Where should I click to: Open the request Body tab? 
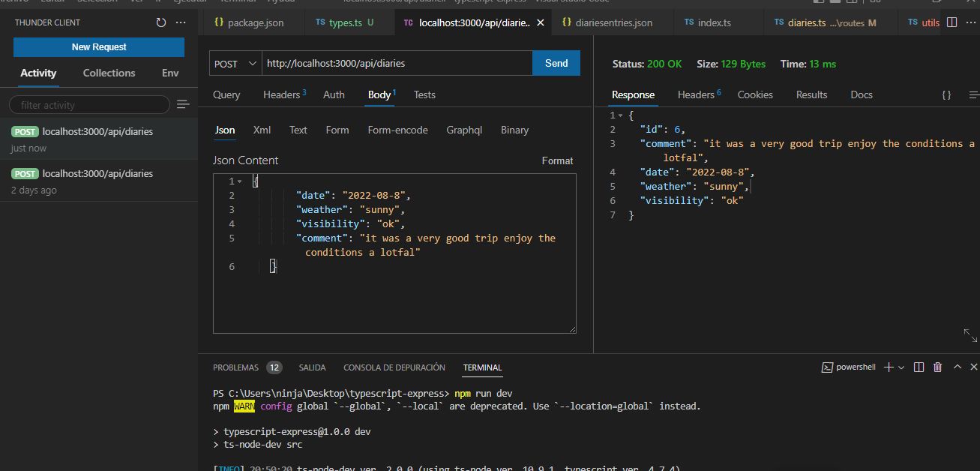pyautogui.click(x=382, y=94)
